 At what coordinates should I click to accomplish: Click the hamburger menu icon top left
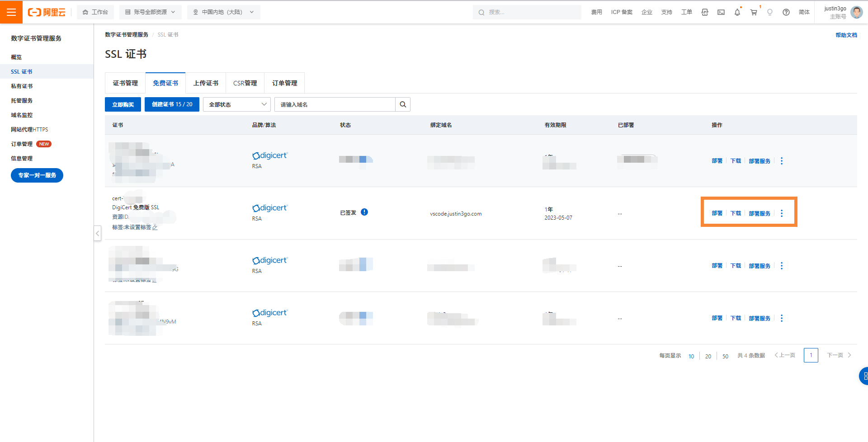(11, 12)
